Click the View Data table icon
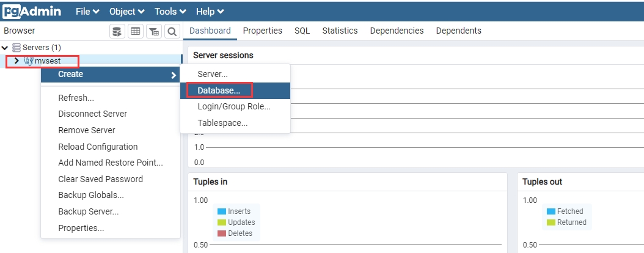The height and width of the screenshot is (253, 644). 135,31
